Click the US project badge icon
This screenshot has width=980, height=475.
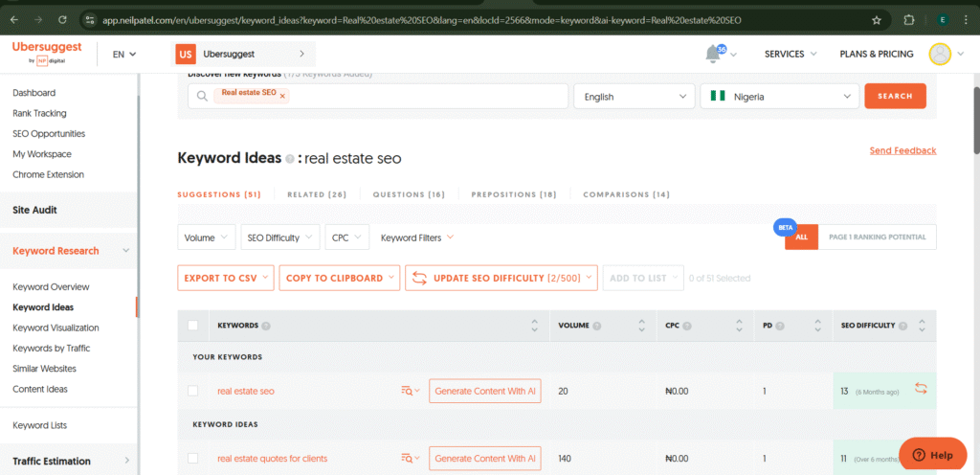(185, 55)
